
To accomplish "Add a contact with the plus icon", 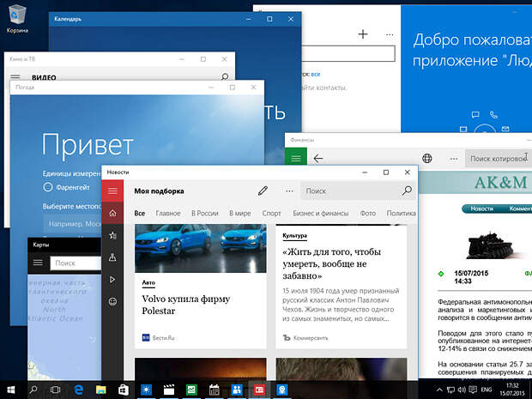I will tap(363, 34).
